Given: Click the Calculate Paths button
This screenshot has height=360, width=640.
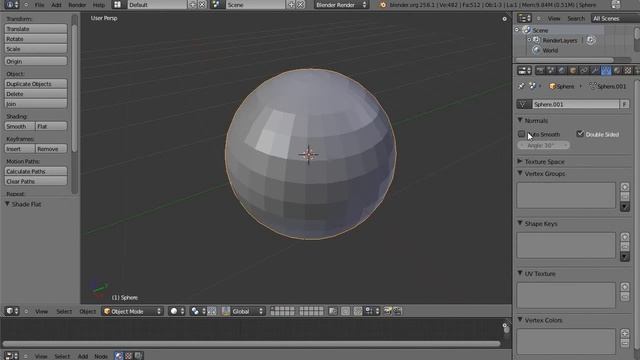Looking at the screenshot, I should pyautogui.click(x=36, y=171).
